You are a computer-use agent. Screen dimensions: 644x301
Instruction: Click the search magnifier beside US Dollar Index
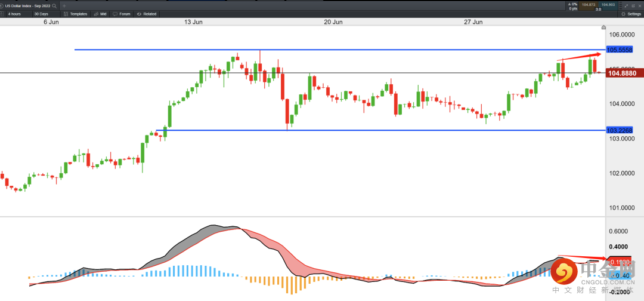[54, 6]
